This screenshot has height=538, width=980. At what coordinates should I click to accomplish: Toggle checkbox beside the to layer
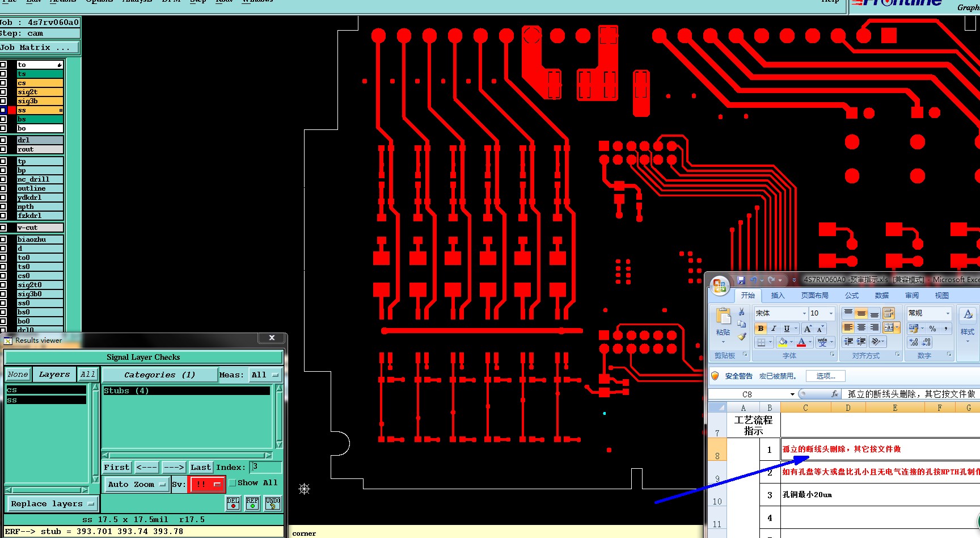point(3,65)
